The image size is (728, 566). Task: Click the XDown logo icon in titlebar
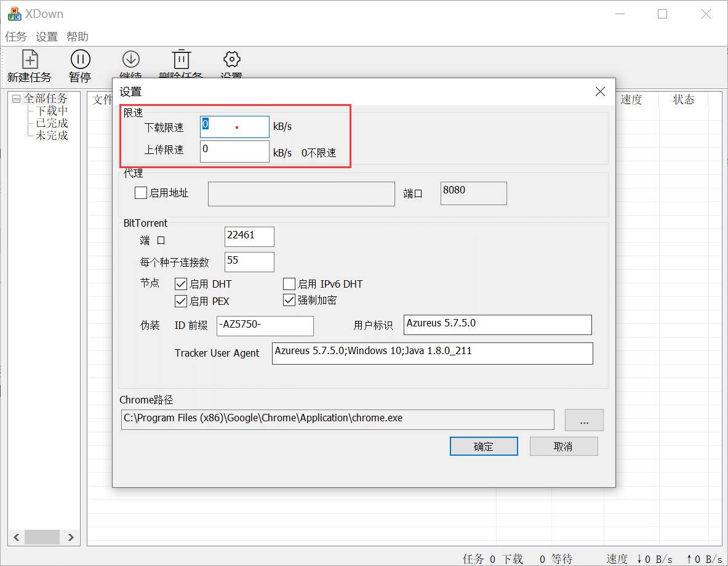[x=14, y=13]
